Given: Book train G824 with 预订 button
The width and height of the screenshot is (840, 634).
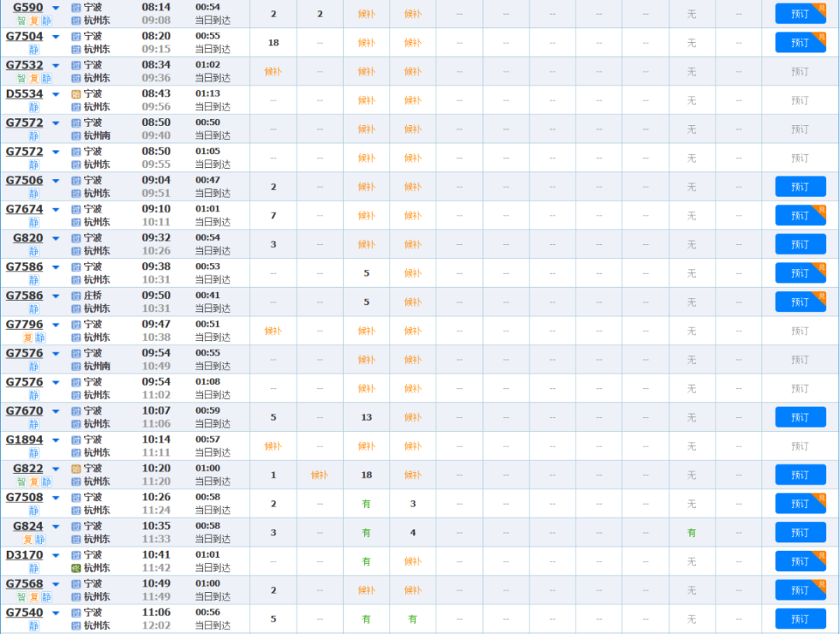Looking at the screenshot, I should pos(800,533).
